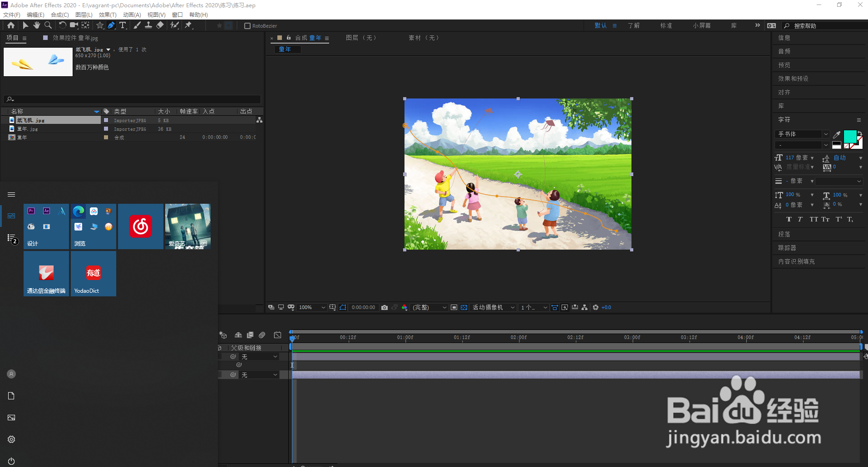Click the primary viewer monitor icon
The width and height of the screenshot is (868, 467).
pyautogui.click(x=281, y=307)
